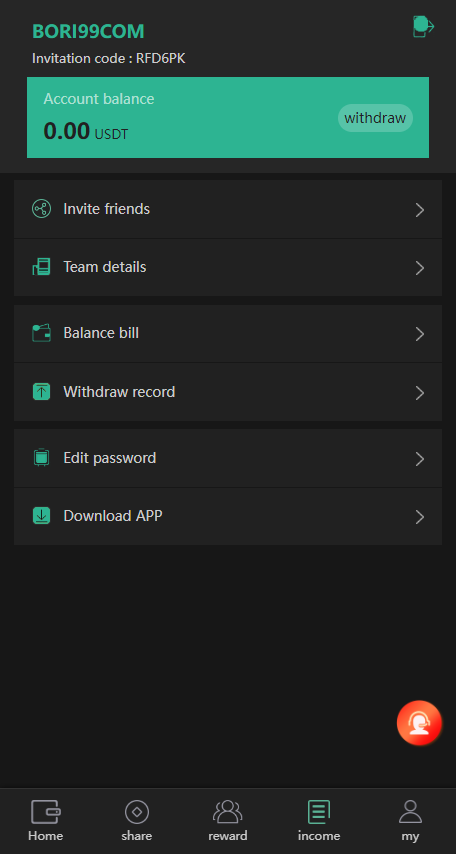This screenshot has height=854, width=456.
Task: Click the Balance bill wallet icon
Action: click(41, 333)
